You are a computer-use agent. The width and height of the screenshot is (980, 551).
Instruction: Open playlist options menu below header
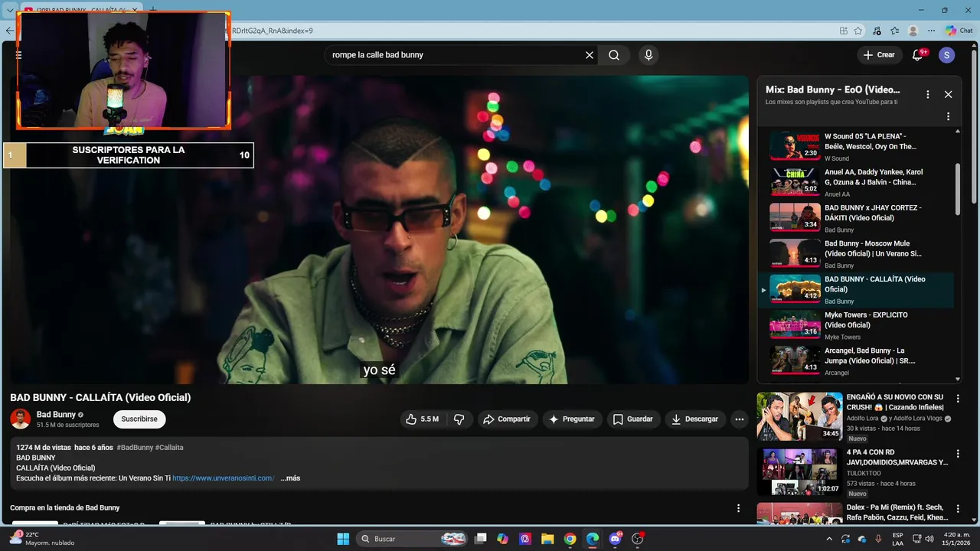coord(948,116)
